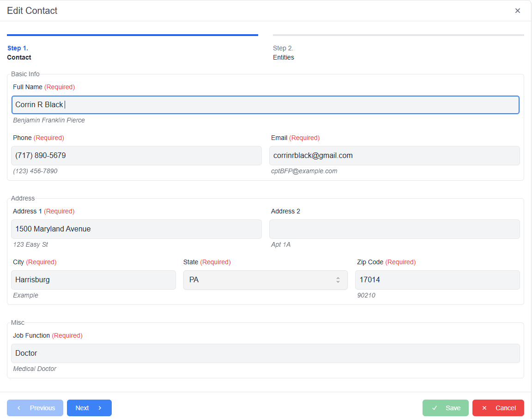Click the '90210' example zip text
Screen dimensions: 532x419
(x=366, y=295)
